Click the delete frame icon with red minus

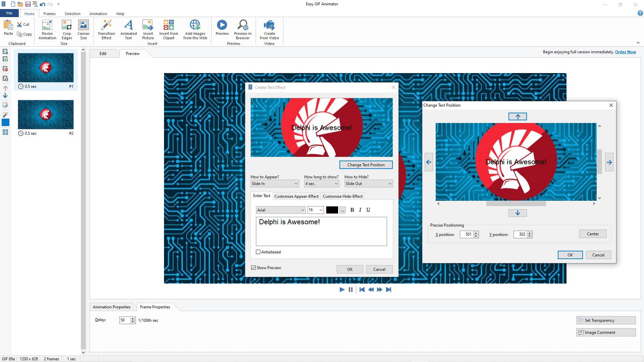coord(5,69)
